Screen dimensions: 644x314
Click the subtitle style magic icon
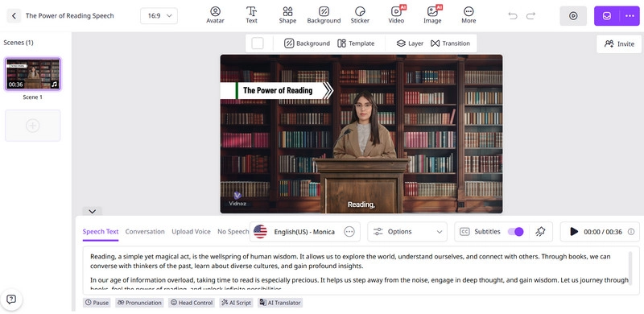(540, 232)
